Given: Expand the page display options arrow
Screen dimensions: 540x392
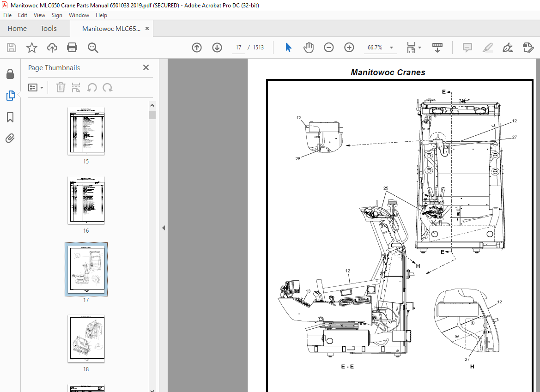Looking at the screenshot, I should [x=419, y=48].
